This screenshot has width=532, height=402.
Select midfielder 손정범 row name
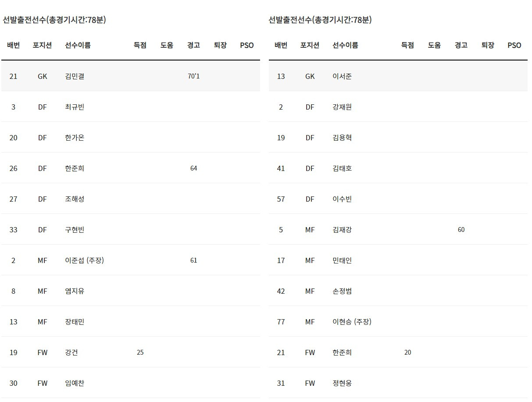342,291
